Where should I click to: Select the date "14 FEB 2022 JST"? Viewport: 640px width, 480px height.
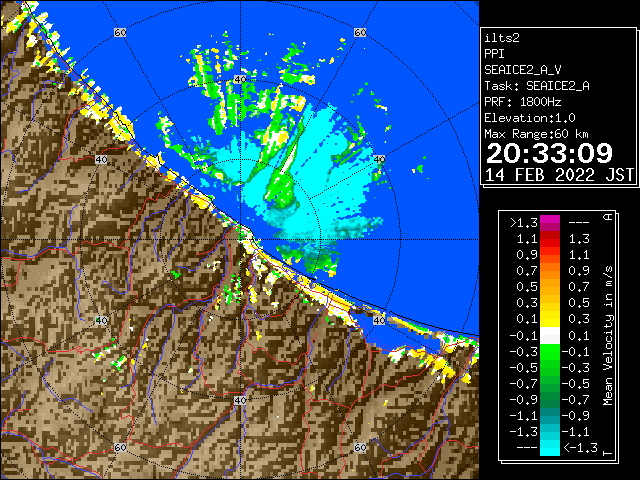pyautogui.click(x=559, y=175)
